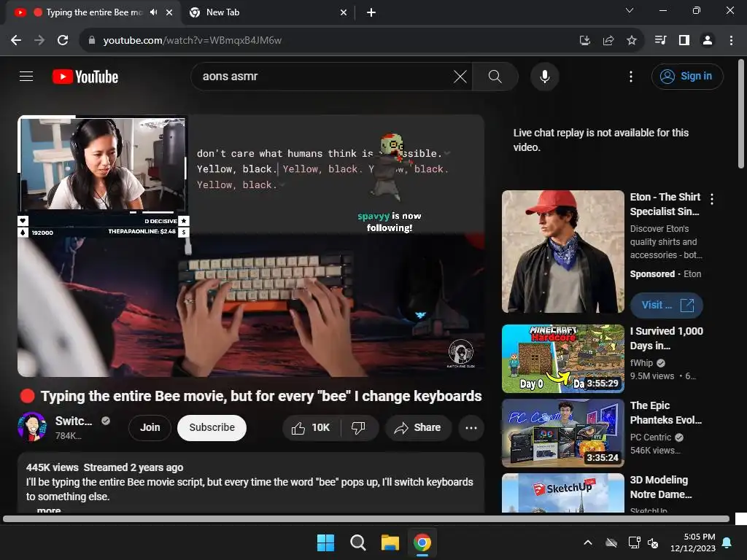Image resolution: width=747 pixels, height=560 pixels.
Task: Open clock showing 5:05 PM
Action: point(693,542)
